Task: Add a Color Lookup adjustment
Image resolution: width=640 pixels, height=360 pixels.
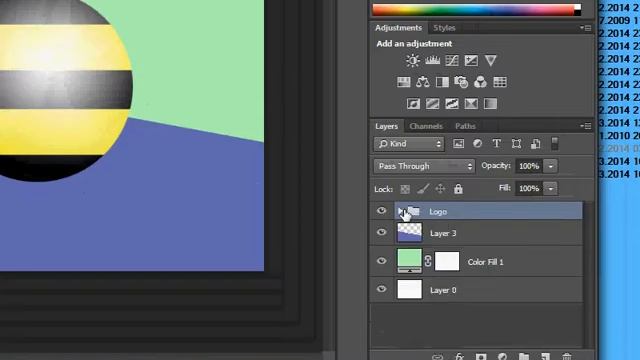Action: click(x=500, y=82)
